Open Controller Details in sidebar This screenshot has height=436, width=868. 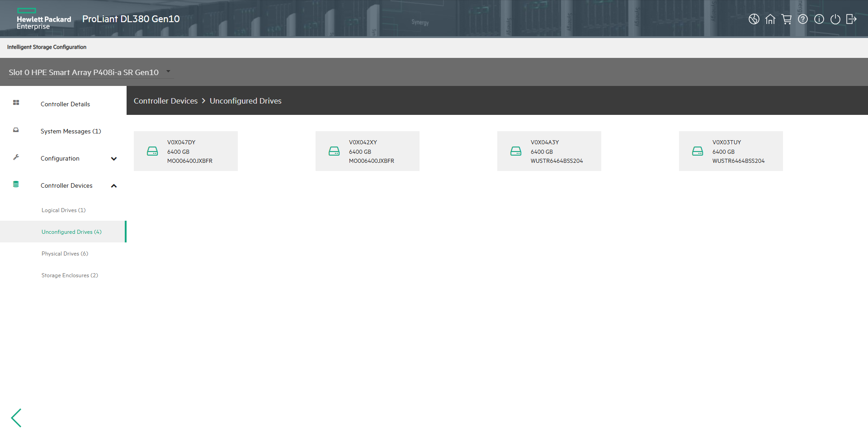point(65,104)
